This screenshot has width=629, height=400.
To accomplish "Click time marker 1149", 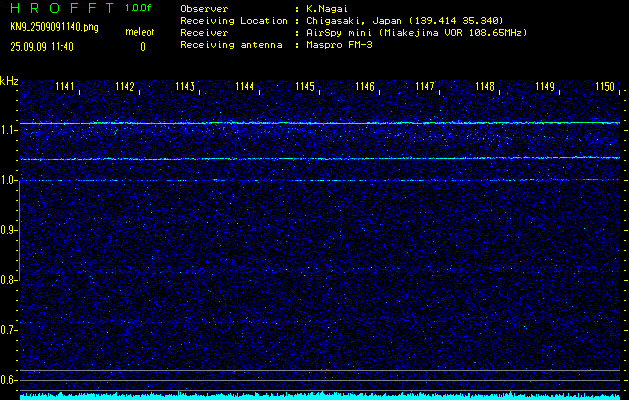I will coord(545,86).
